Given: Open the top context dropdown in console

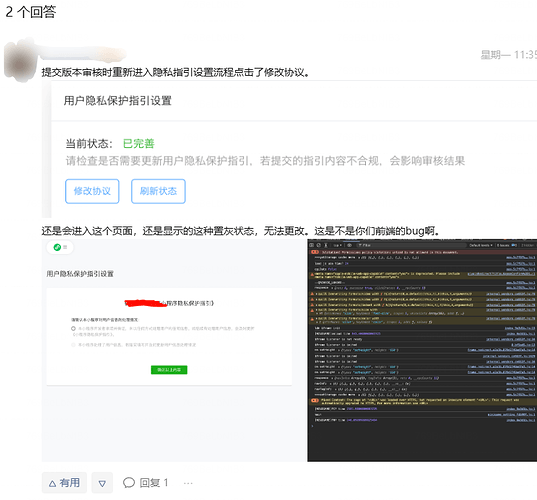Looking at the screenshot, I should click(338, 245).
